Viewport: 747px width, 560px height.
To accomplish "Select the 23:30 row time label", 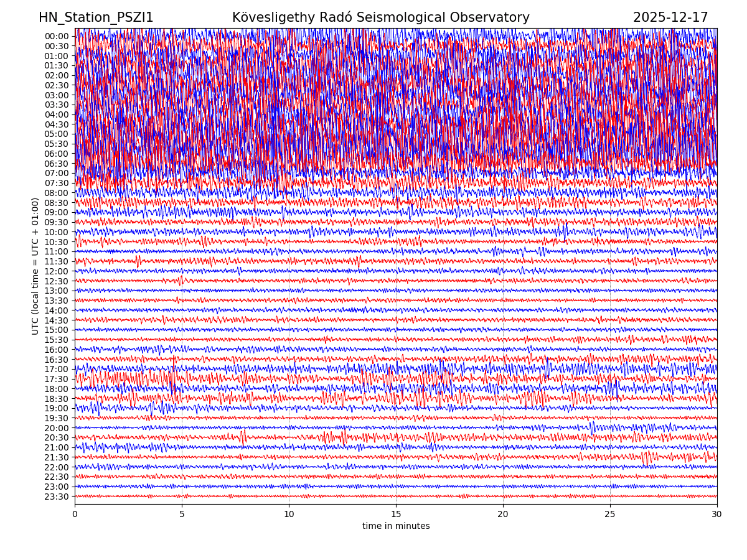I will click(56, 497).
